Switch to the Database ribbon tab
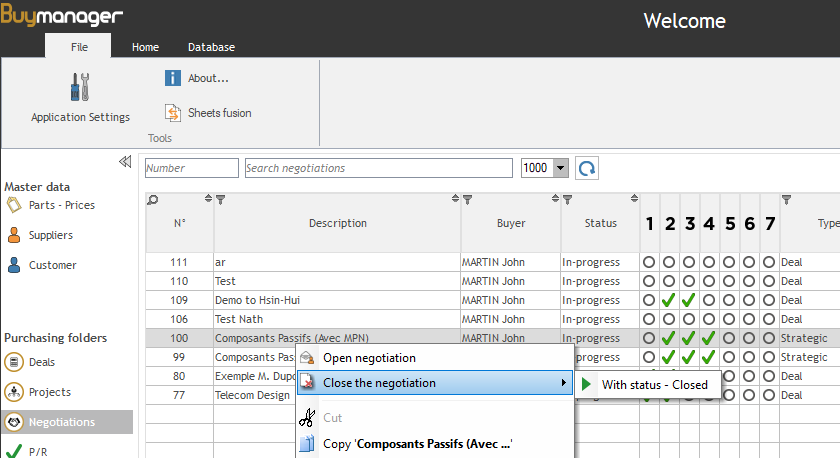840x458 pixels. pos(211,47)
